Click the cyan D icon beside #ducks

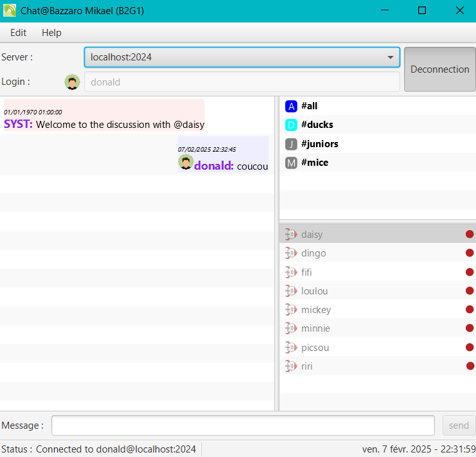click(291, 125)
